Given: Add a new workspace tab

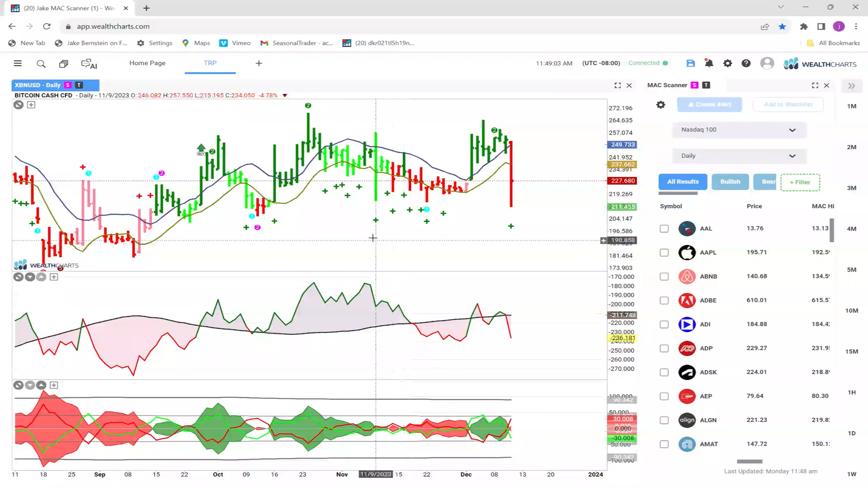Looking at the screenshot, I should pos(259,64).
